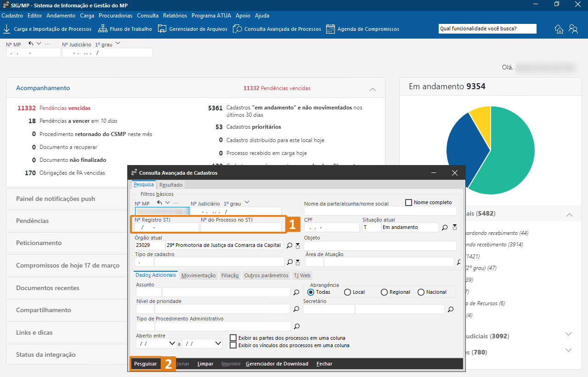Open main Nº MP format dropdown chevron
588x377 pixels.
click(39, 44)
